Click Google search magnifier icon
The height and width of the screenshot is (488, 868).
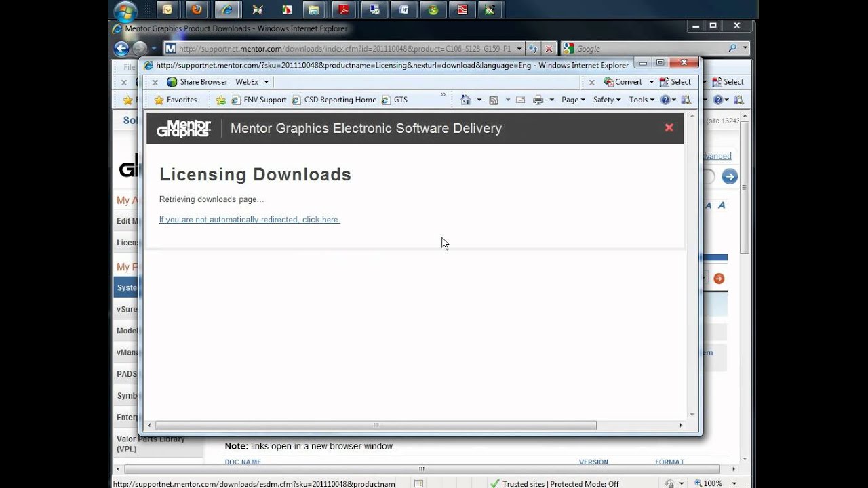click(732, 49)
